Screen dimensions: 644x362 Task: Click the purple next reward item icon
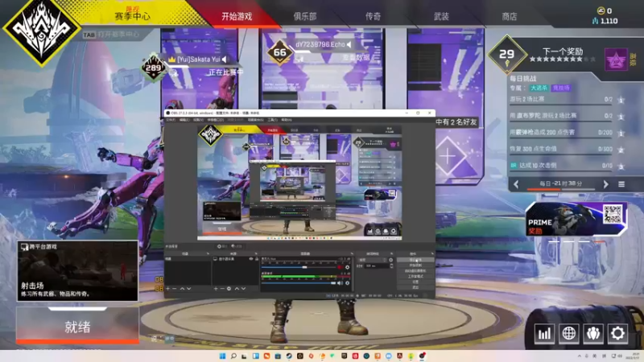pyautogui.click(x=616, y=60)
